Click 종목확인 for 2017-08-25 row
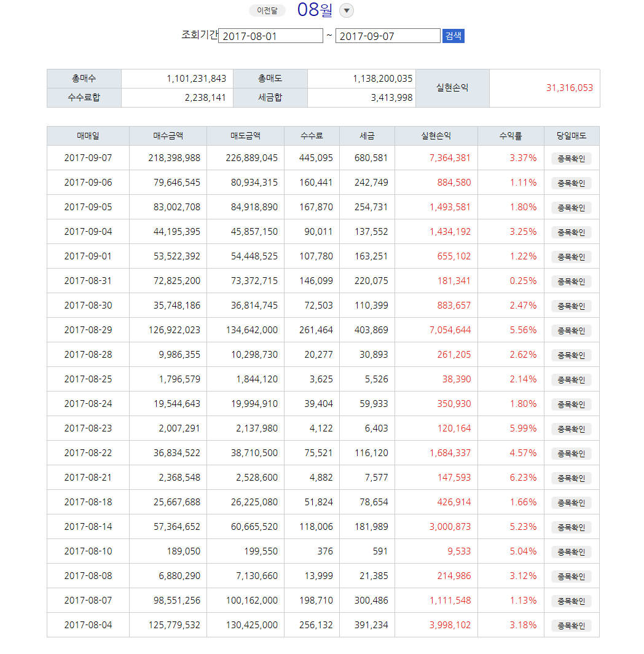The height and width of the screenshot is (654, 644). [571, 380]
